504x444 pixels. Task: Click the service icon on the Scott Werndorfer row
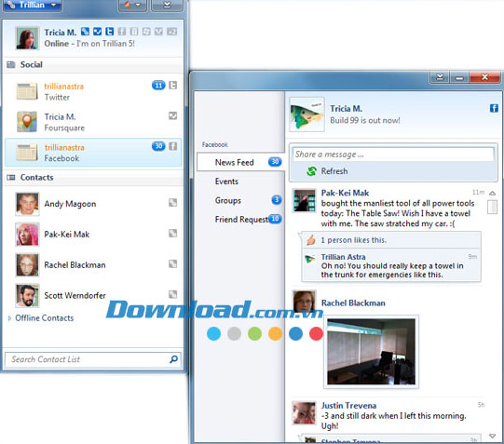173,294
